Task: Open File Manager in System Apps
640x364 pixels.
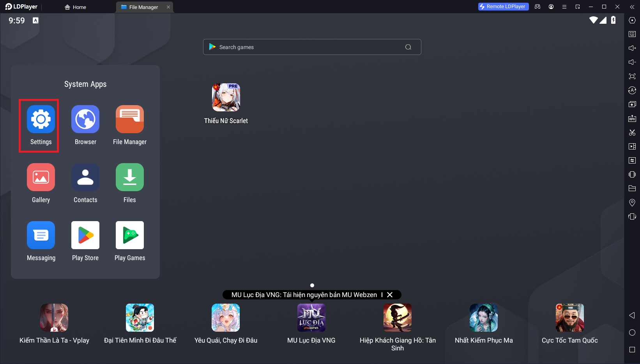Action: [130, 120]
